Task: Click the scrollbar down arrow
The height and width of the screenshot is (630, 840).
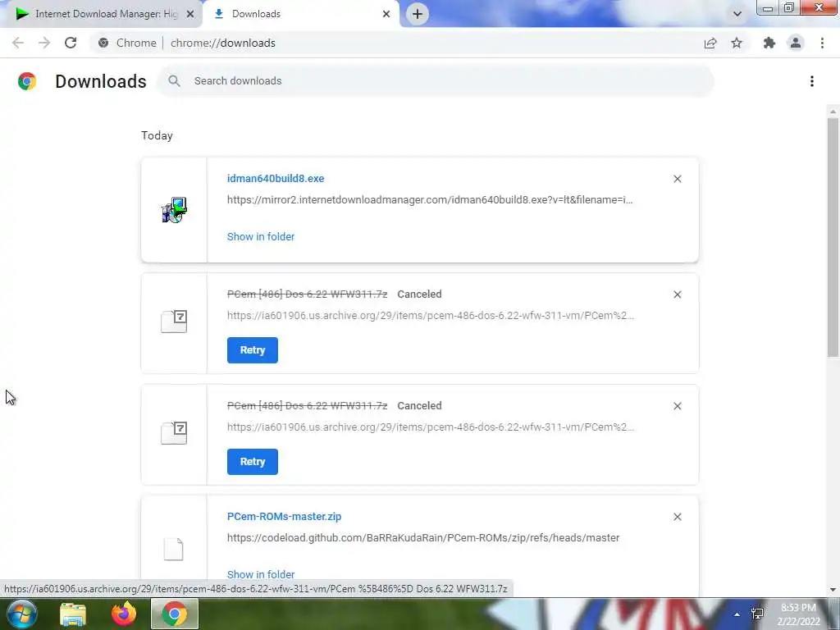Action: point(833,590)
